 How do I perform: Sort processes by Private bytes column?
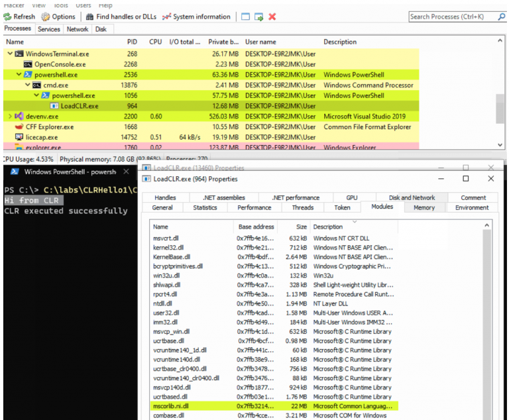223,42
